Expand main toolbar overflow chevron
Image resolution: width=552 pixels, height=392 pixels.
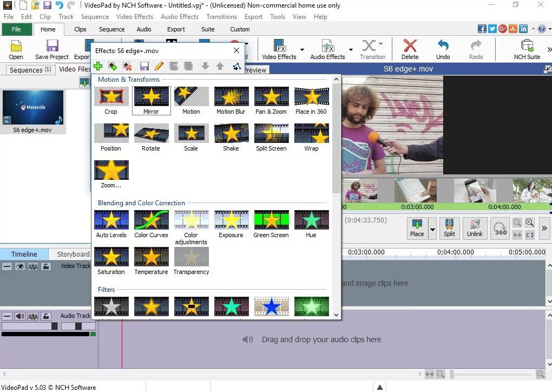[x=549, y=50]
